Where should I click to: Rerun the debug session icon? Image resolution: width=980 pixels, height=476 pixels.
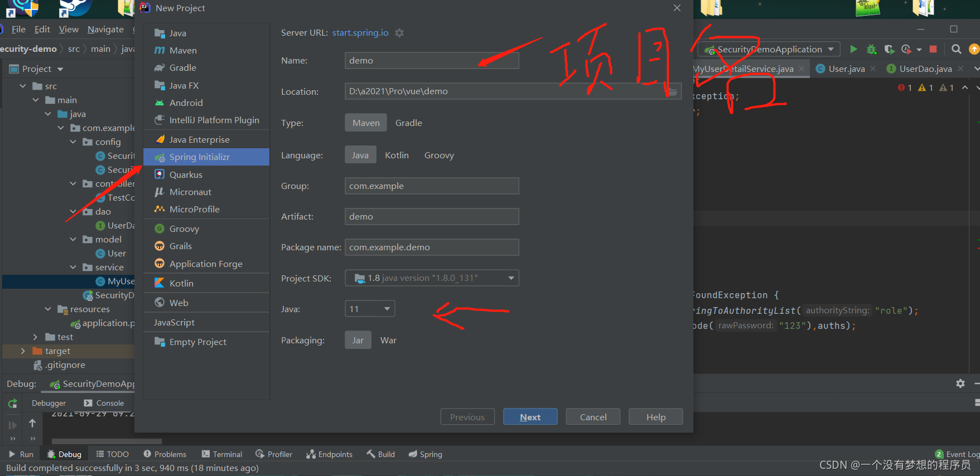tap(12, 403)
